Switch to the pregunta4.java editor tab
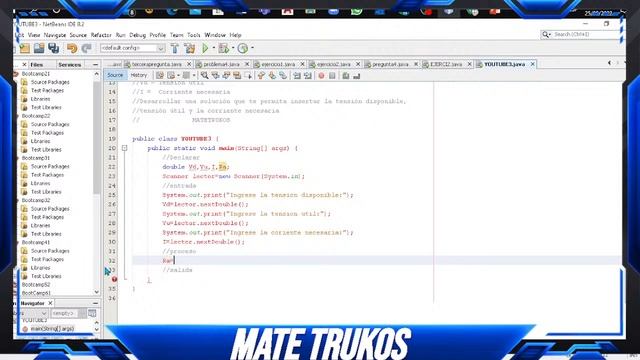Image resolution: width=640 pixels, height=360 pixels. click(x=390, y=64)
